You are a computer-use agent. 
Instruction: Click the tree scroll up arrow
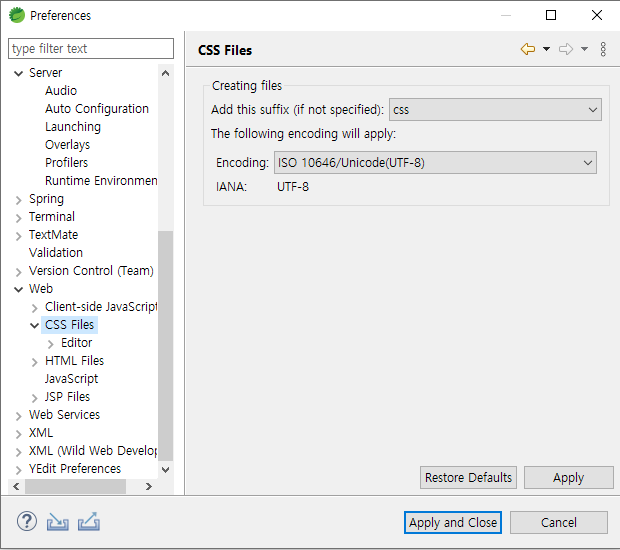tap(166, 73)
